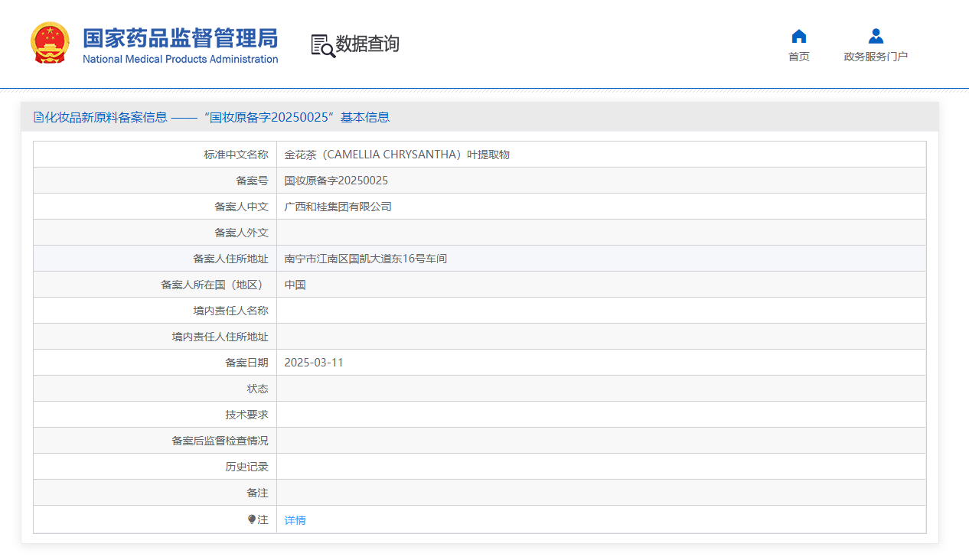Click the user icon above 政务服务门户

[x=876, y=36]
